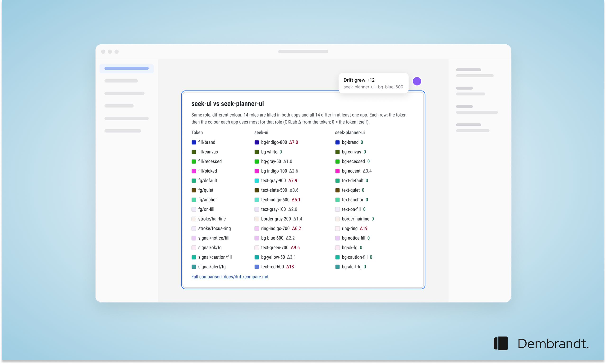This screenshot has width=606, height=364.
Task: Click the fg/quiet token label
Action: [206, 190]
